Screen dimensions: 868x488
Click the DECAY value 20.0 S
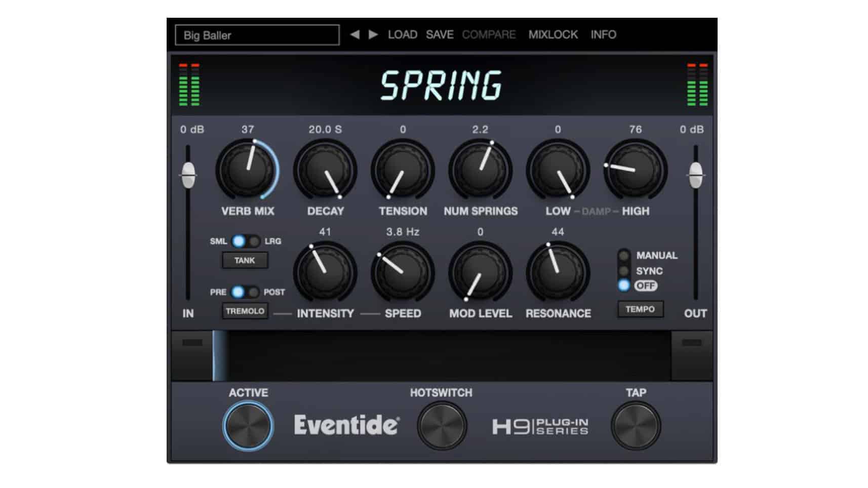tap(325, 130)
